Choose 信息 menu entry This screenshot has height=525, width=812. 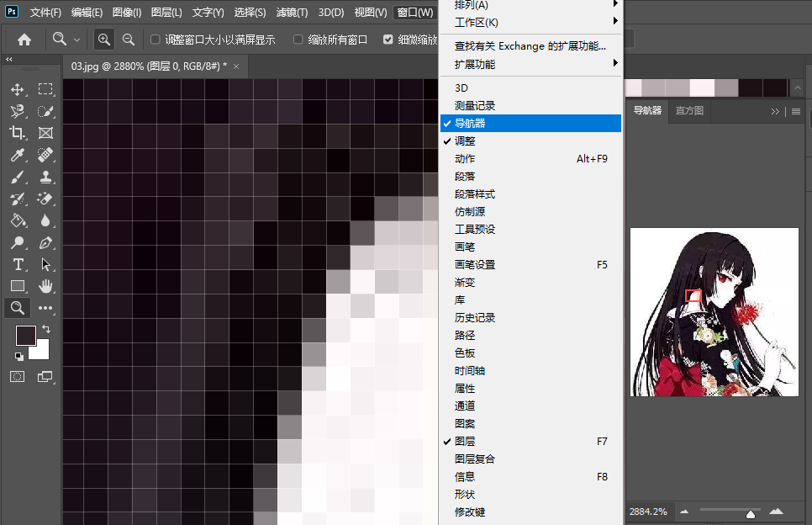530,476
